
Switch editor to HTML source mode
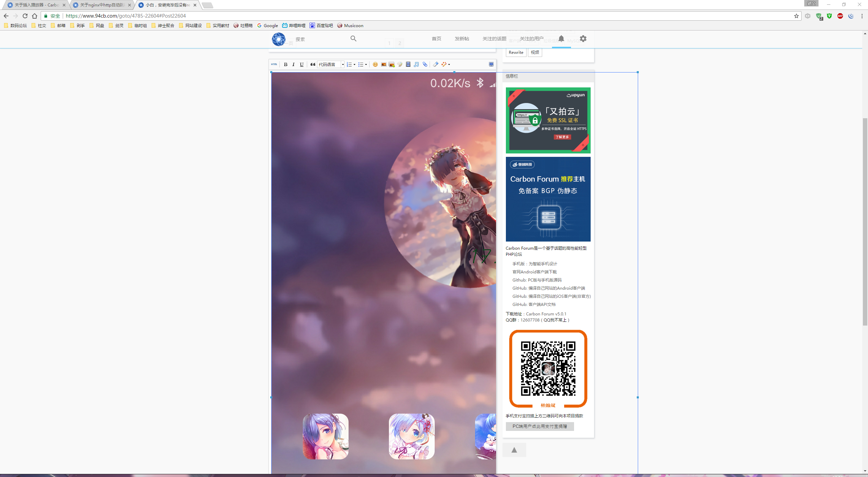[x=274, y=64]
